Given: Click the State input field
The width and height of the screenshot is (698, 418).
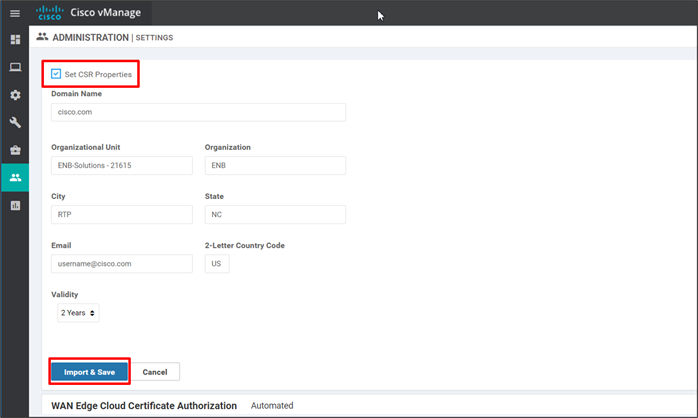Looking at the screenshot, I should pos(275,215).
